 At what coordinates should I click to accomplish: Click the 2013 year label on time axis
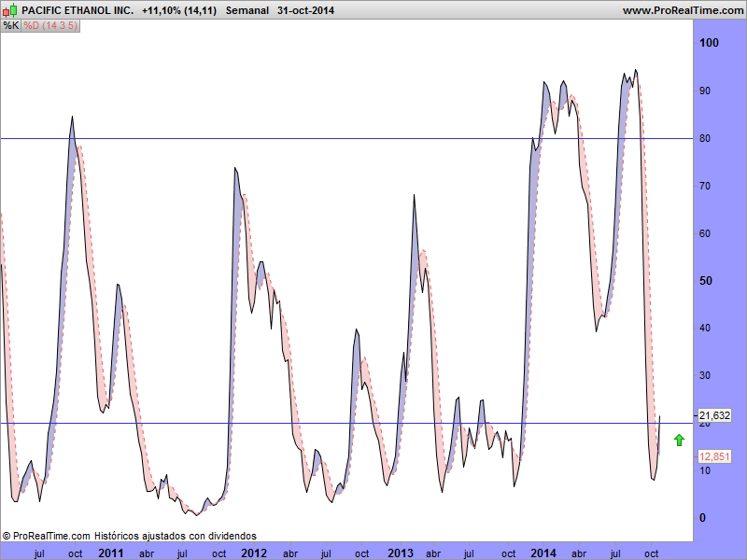point(401,553)
